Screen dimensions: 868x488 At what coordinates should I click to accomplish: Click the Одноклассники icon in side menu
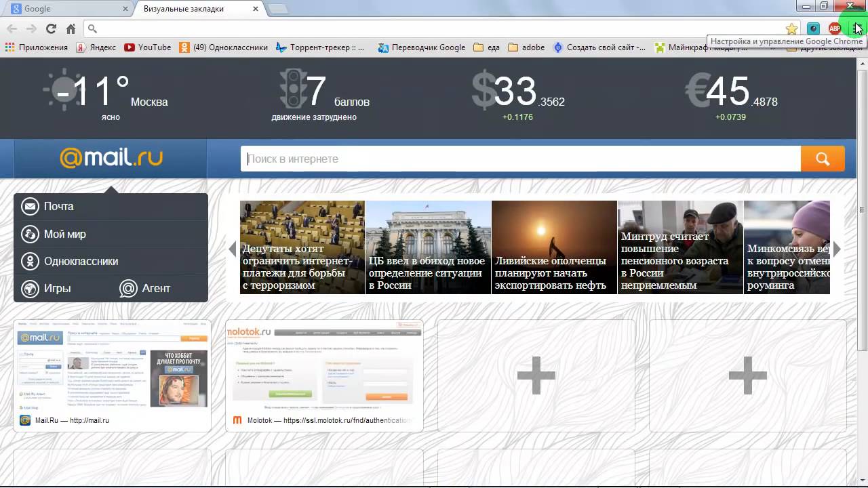point(30,261)
